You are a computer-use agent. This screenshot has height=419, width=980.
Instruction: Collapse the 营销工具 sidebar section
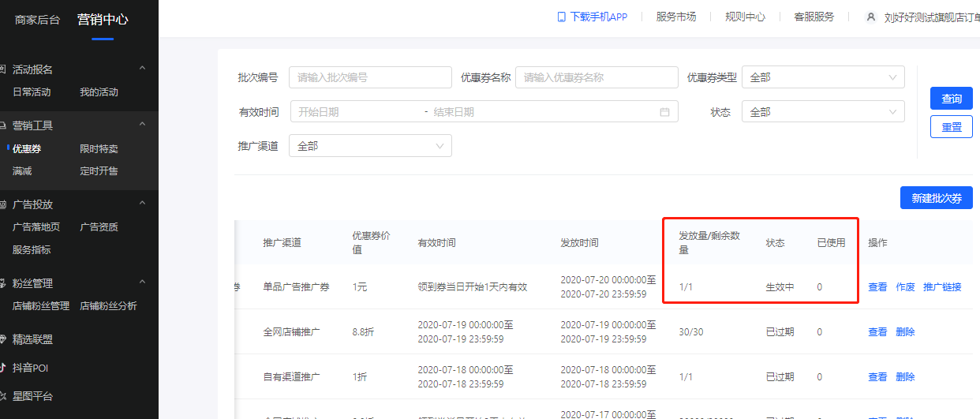point(142,125)
